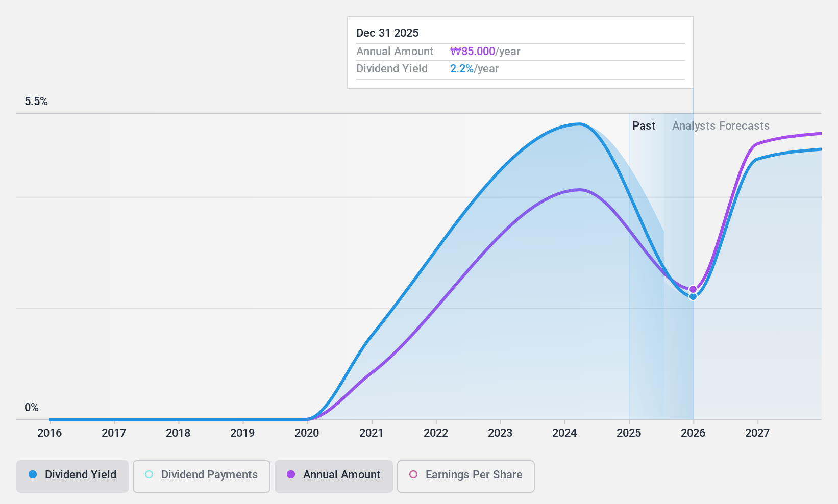Click the 2027 axis label
The width and height of the screenshot is (838, 504).
(x=757, y=433)
